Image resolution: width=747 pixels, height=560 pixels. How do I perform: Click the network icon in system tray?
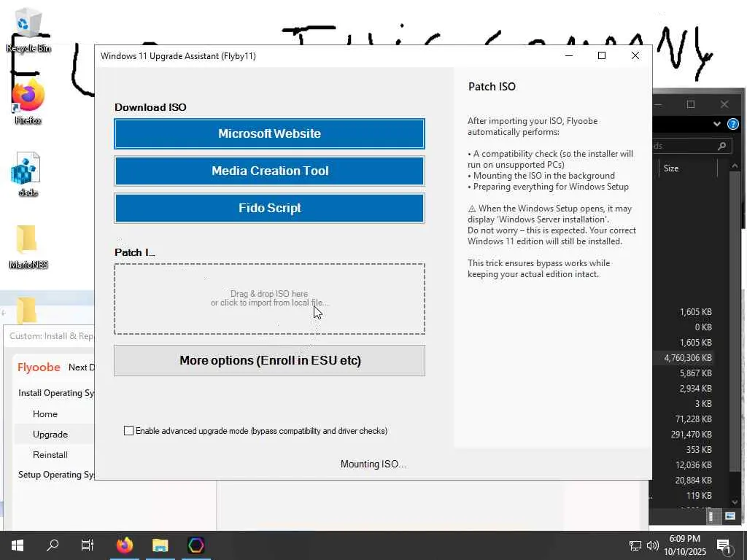(635, 545)
